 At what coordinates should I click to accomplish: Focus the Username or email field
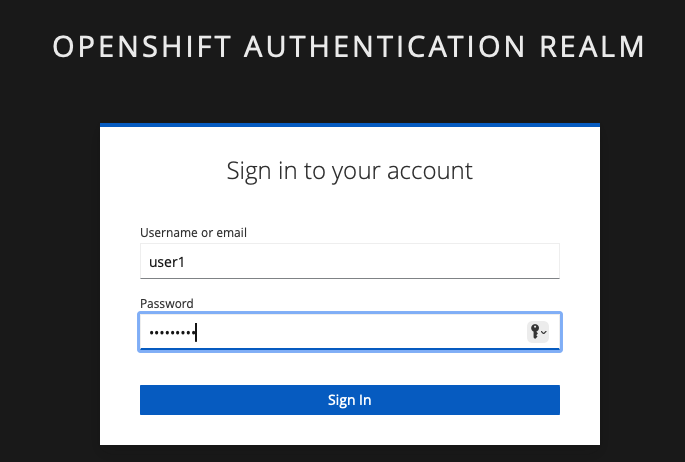pyautogui.click(x=349, y=261)
